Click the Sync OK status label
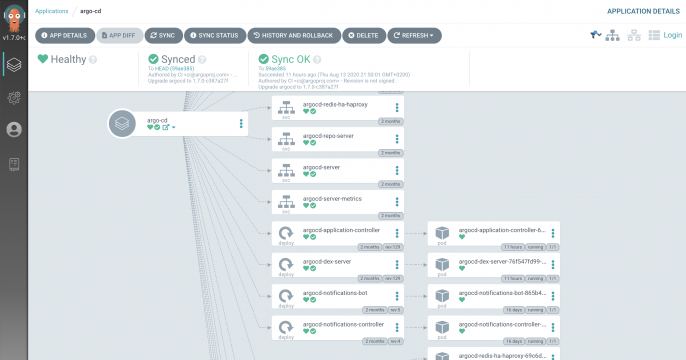This screenshot has height=360, width=686. pyautogui.click(x=290, y=59)
